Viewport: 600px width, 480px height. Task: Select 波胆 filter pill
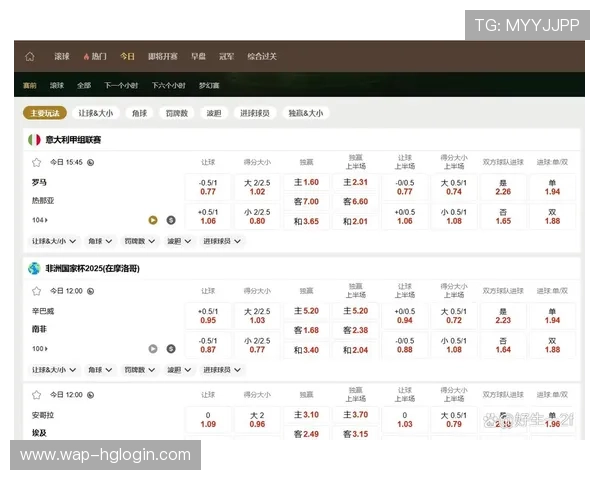point(214,113)
